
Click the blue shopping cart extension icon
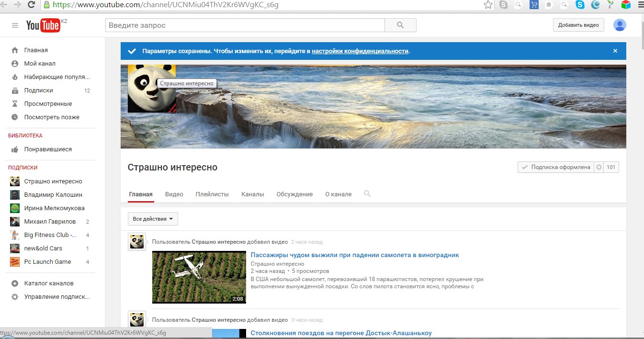click(x=534, y=5)
